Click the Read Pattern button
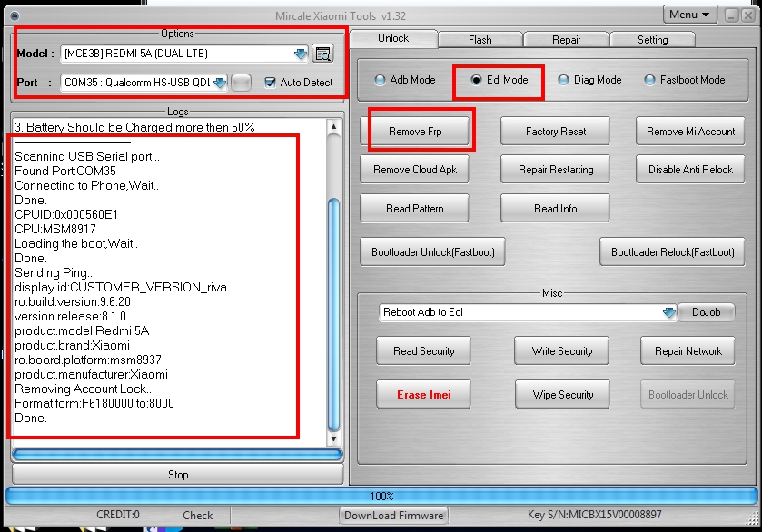762x532 pixels. [x=415, y=209]
